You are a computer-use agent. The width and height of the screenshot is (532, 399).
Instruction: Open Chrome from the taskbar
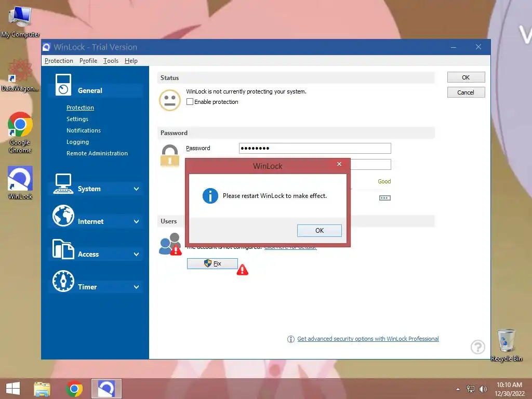click(74, 389)
